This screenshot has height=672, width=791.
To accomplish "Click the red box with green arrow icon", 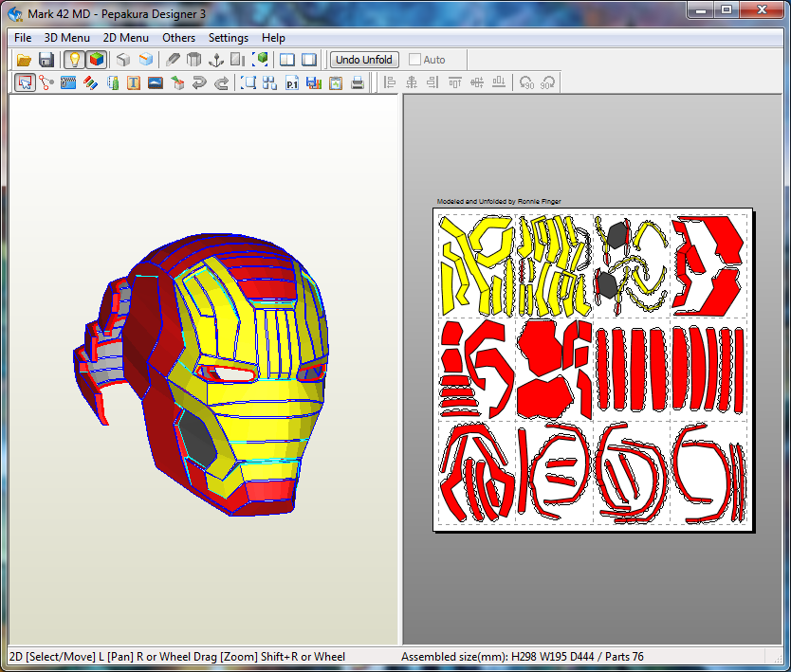I will [x=177, y=82].
